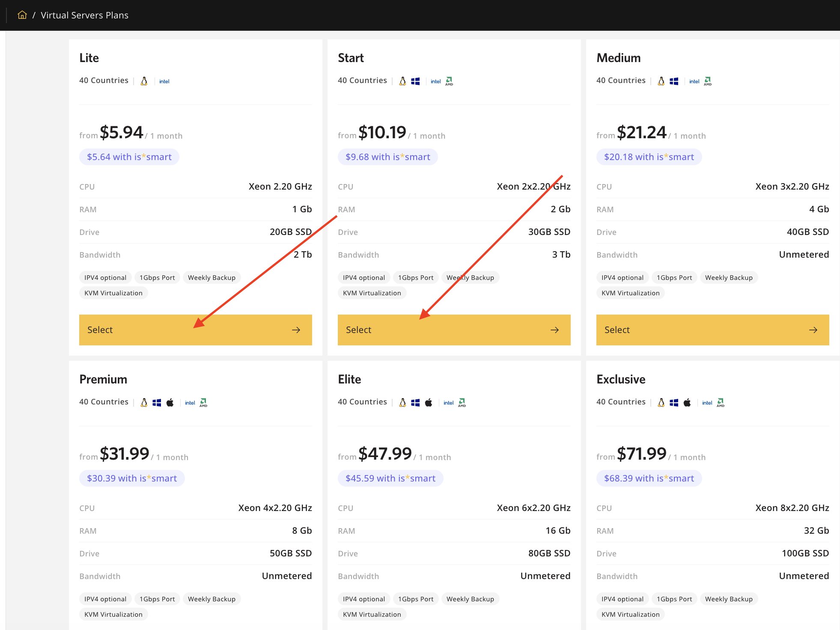Click the Windows icon on the Medium plan
The height and width of the screenshot is (630, 840).
click(674, 81)
